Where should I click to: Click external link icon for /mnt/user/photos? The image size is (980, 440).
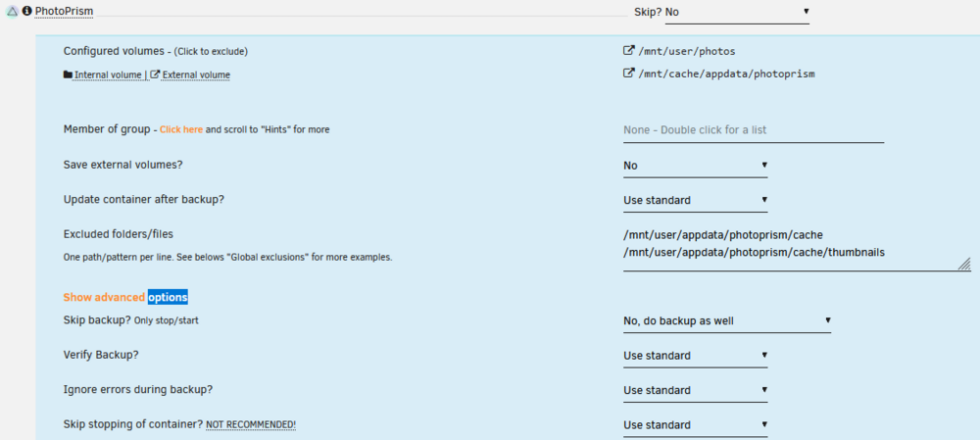point(629,51)
